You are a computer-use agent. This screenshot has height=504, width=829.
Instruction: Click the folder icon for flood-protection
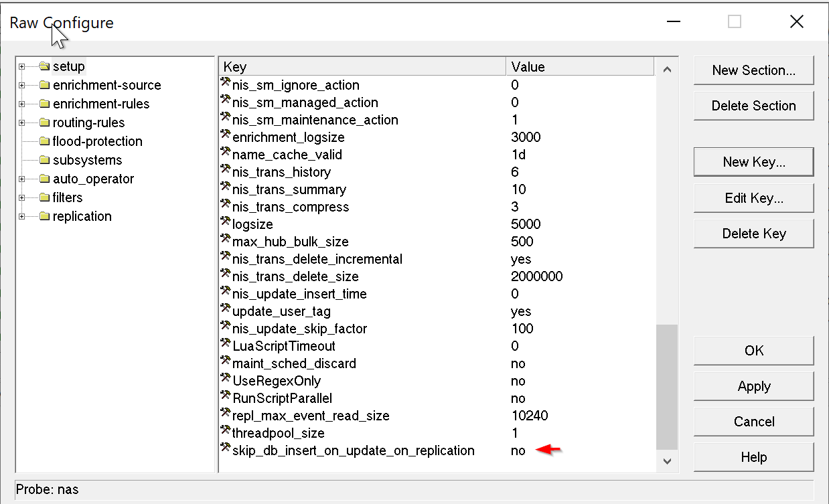pos(45,141)
